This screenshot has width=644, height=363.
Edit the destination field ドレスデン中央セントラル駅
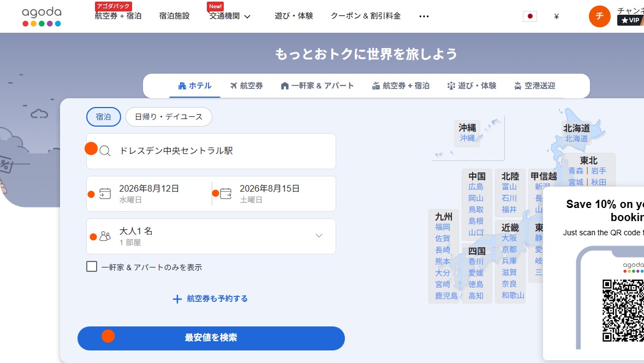(x=211, y=151)
